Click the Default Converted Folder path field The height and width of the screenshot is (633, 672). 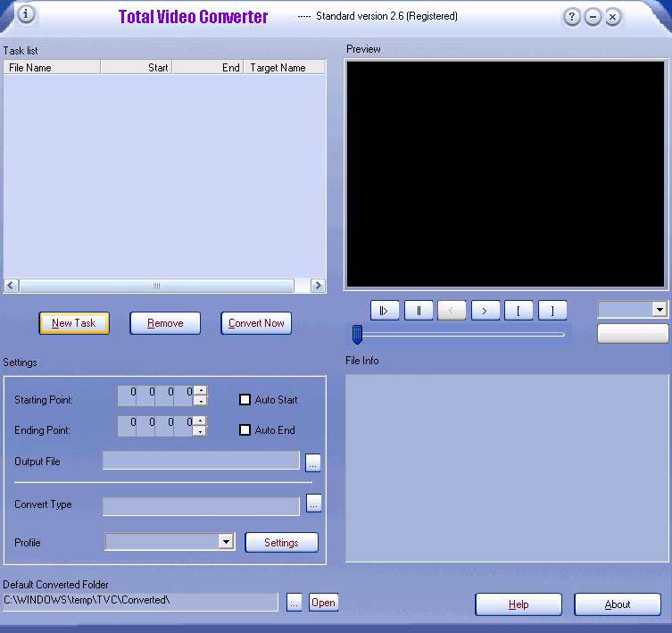point(141,602)
